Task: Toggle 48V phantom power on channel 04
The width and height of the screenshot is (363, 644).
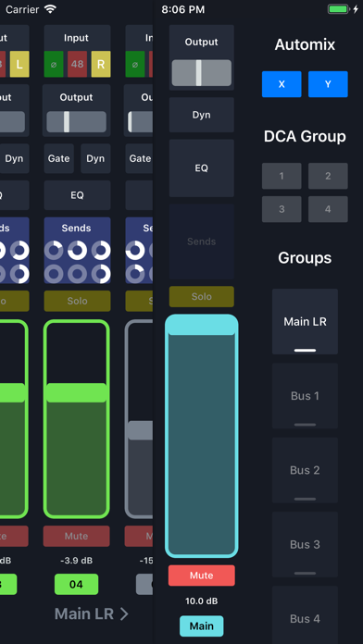Action: (77, 64)
